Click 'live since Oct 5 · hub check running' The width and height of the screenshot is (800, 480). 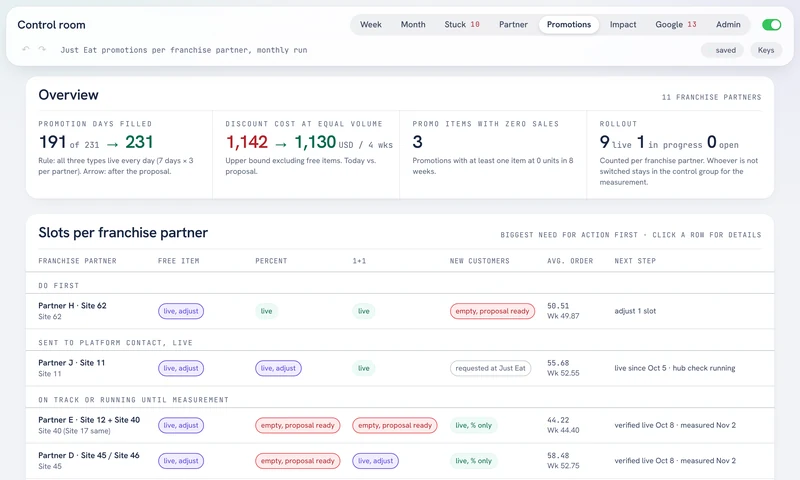point(674,368)
